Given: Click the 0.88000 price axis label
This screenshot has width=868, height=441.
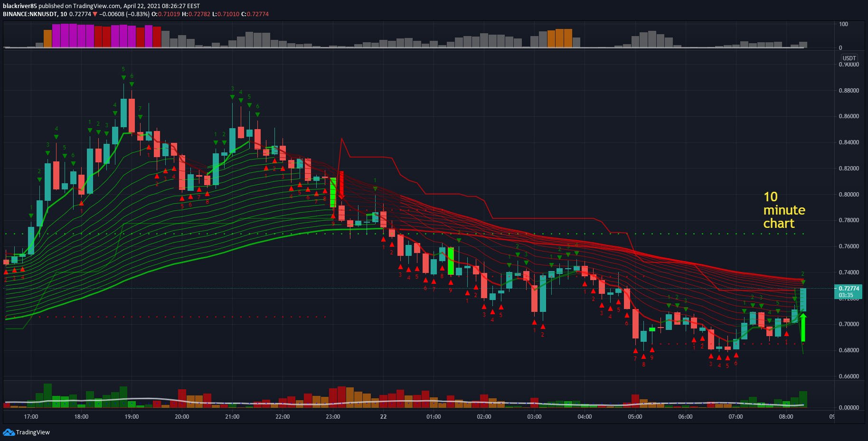Looking at the screenshot, I should click(849, 90).
